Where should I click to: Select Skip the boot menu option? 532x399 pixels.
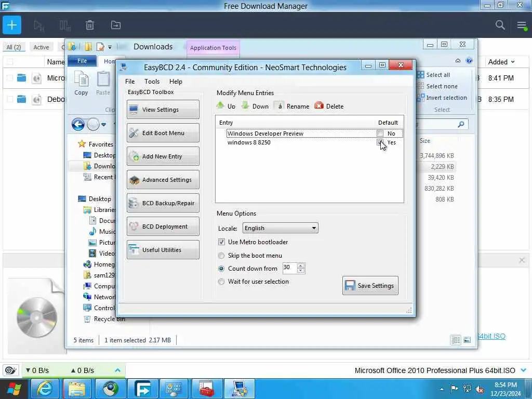221,256
